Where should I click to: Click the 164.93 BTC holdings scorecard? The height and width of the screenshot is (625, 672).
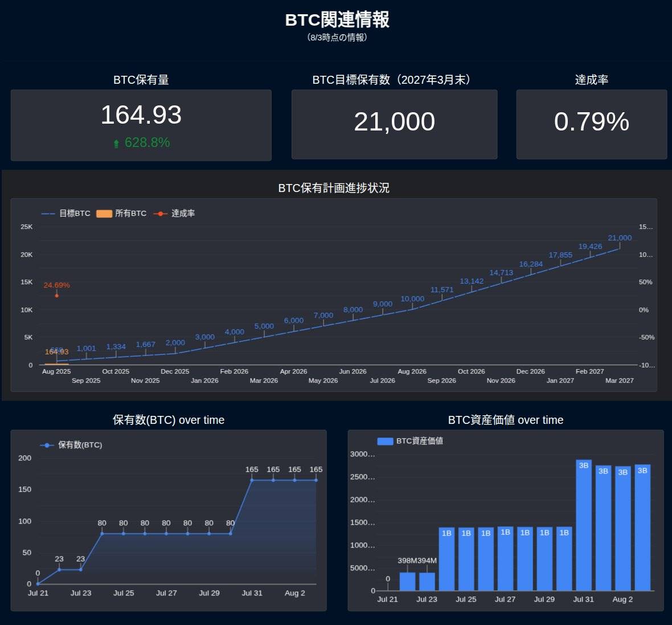click(141, 125)
